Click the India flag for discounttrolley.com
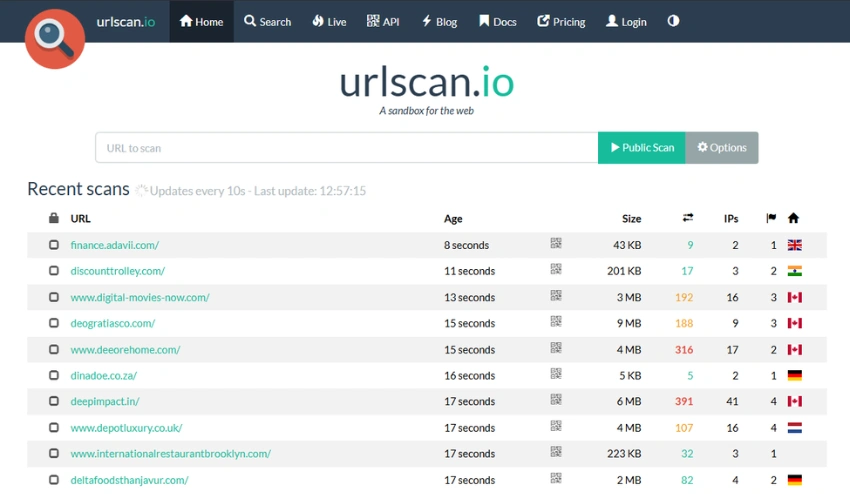 (795, 271)
